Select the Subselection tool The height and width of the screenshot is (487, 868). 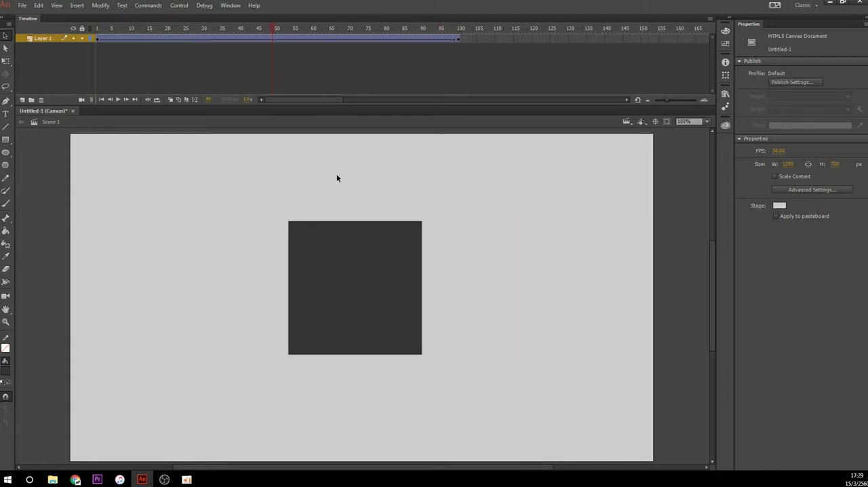pos(5,48)
